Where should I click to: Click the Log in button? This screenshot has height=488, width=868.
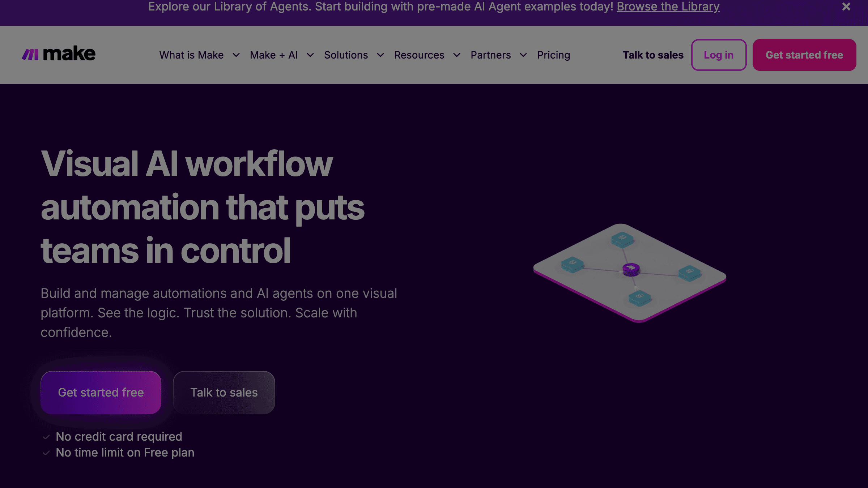click(719, 55)
